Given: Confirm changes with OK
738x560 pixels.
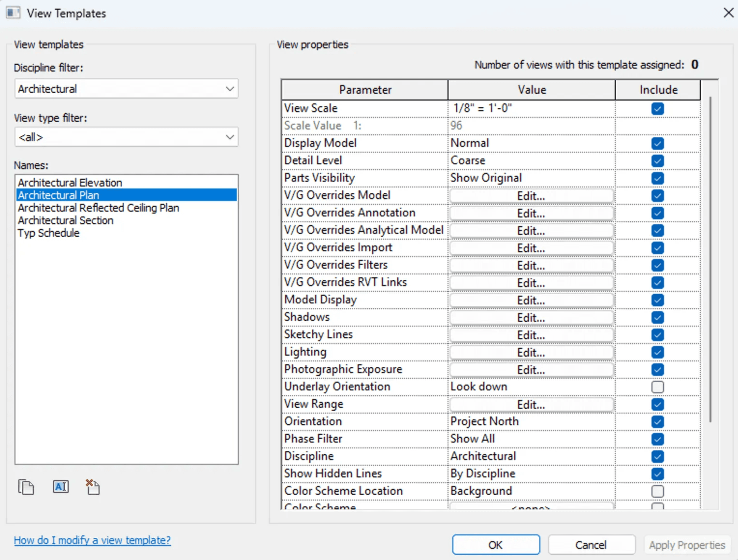Looking at the screenshot, I should [495, 545].
